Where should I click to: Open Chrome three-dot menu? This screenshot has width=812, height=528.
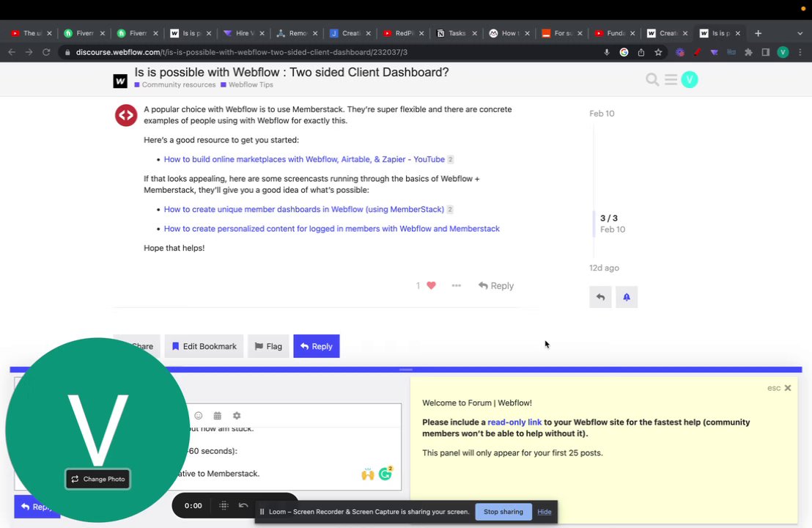point(800,52)
